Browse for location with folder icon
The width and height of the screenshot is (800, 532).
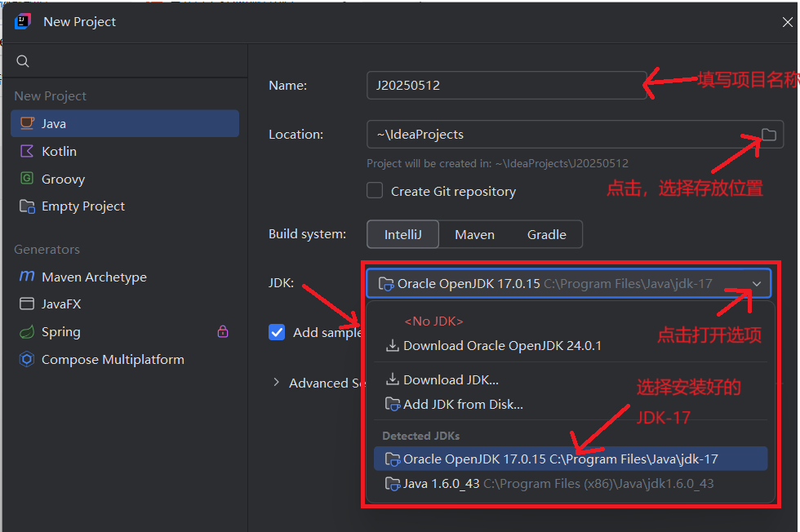point(769,135)
